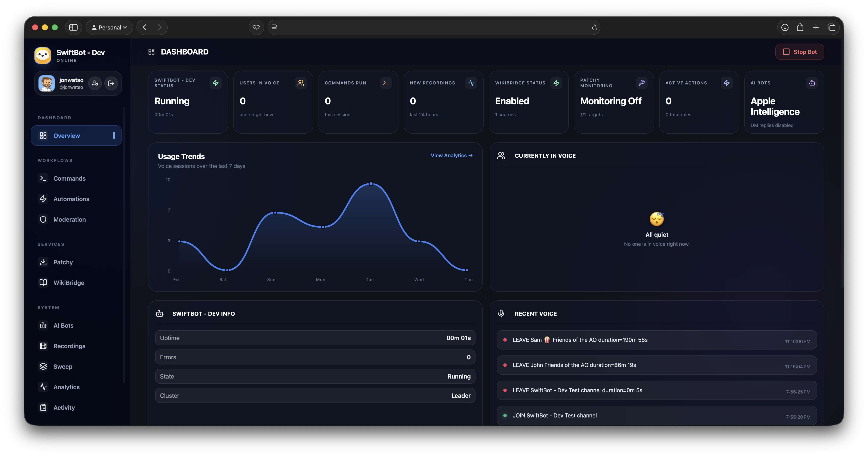868x457 pixels.
Task: Click the State Running row in bot info
Action: (x=315, y=376)
